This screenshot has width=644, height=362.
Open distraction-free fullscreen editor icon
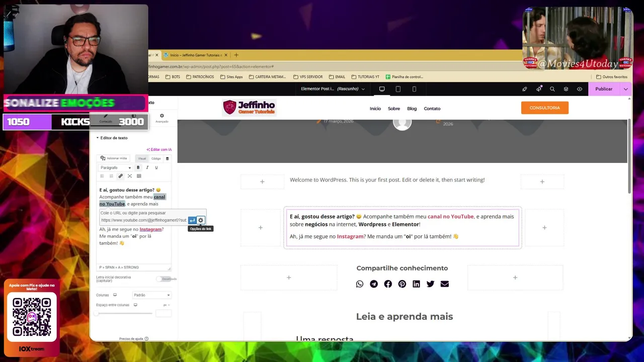tap(130, 176)
